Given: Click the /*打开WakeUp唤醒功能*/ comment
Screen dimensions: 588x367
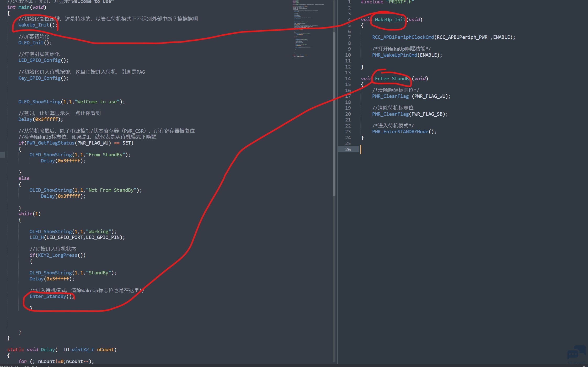Looking at the screenshot, I should (401, 49).
